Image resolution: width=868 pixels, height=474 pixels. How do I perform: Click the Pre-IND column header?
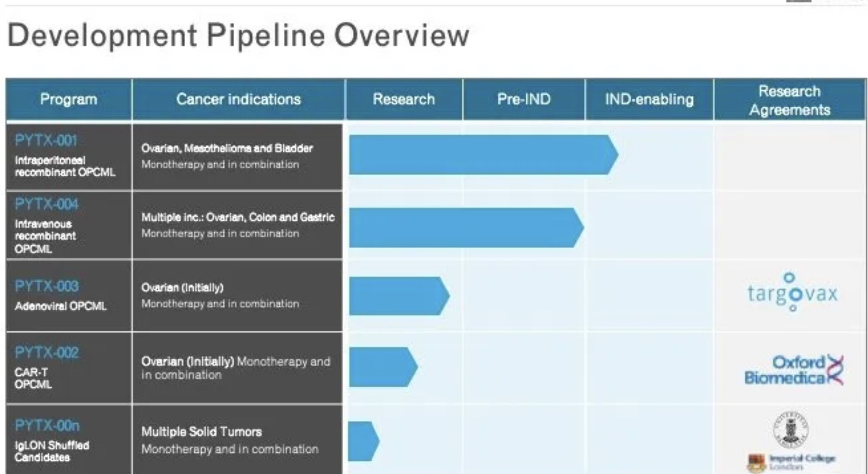[x=523, y=99]
